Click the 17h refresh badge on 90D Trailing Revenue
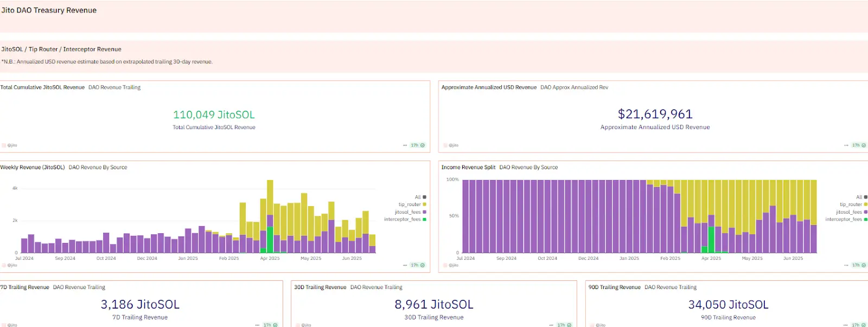The width and height of the screenshot is (868, 327). pyautogui.click(x=859, y=325)
